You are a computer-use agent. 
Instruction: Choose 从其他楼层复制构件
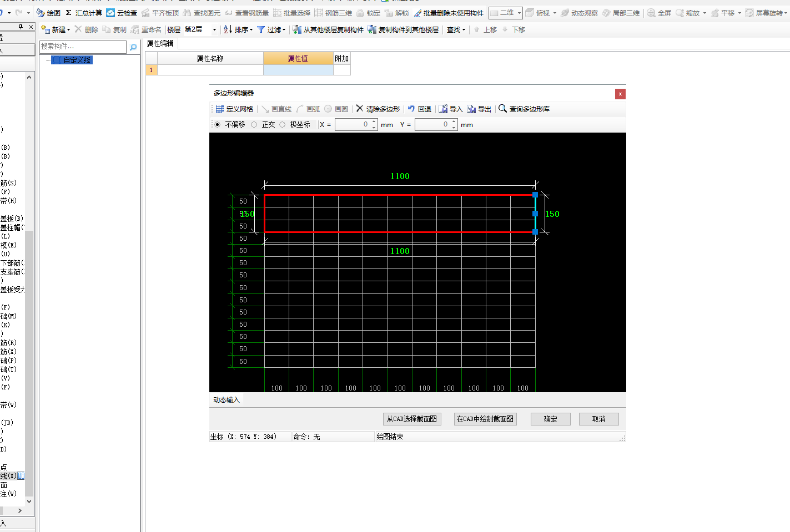328,29
